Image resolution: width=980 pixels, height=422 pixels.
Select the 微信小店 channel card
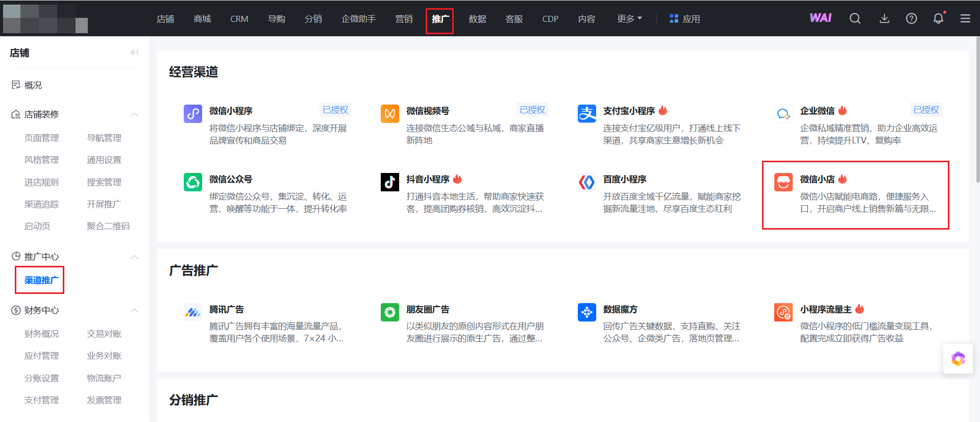tap(855, 195)
